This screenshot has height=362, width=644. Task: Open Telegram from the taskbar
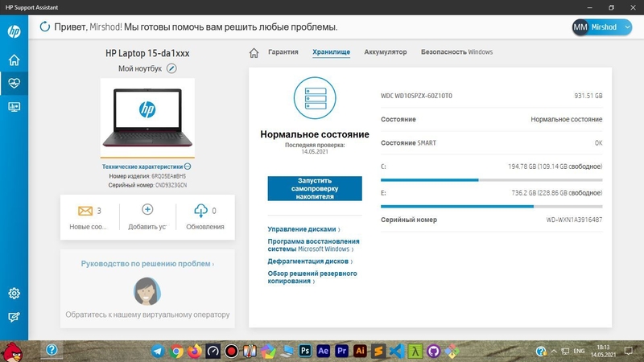tap(158, 352)
